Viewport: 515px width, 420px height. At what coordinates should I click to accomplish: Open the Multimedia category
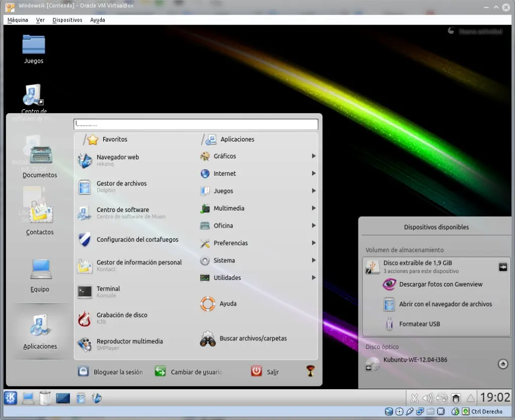click(258, 208)
